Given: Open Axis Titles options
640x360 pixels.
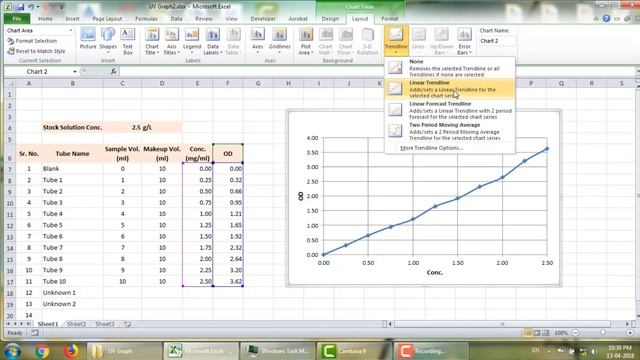Looking at the screenshot, I should pos(171,41).
